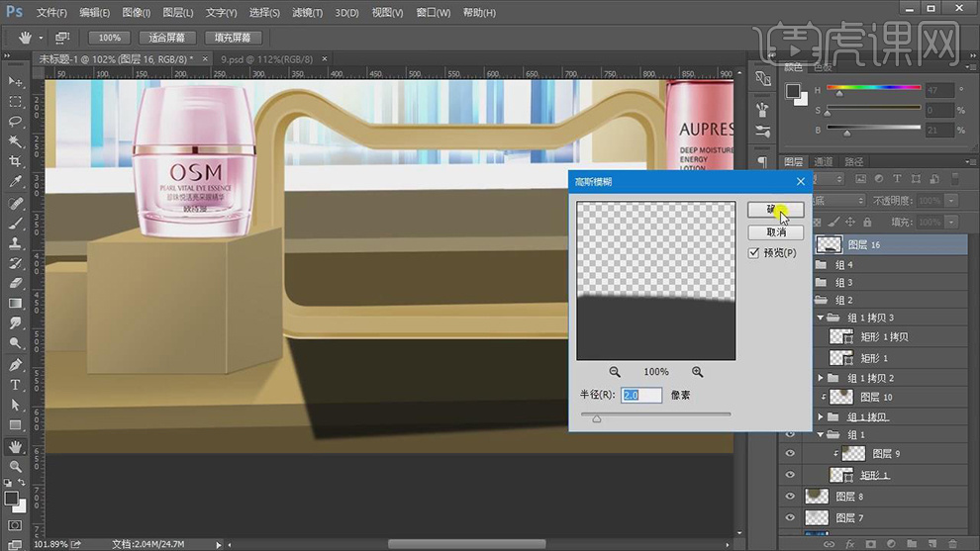Image resolution: width=980 pixels, height=551 pixels.
Task: Select the Crop tool
Action: (15, 161)
